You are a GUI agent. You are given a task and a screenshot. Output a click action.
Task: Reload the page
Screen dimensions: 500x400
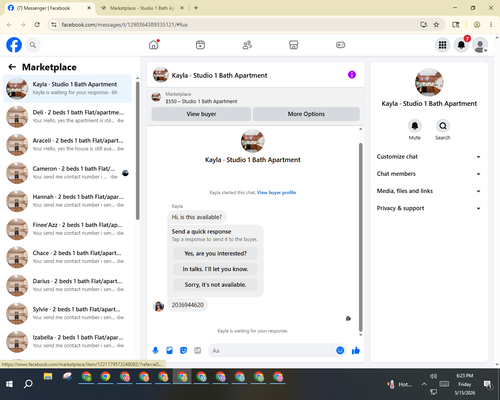[x=37, y=25]
